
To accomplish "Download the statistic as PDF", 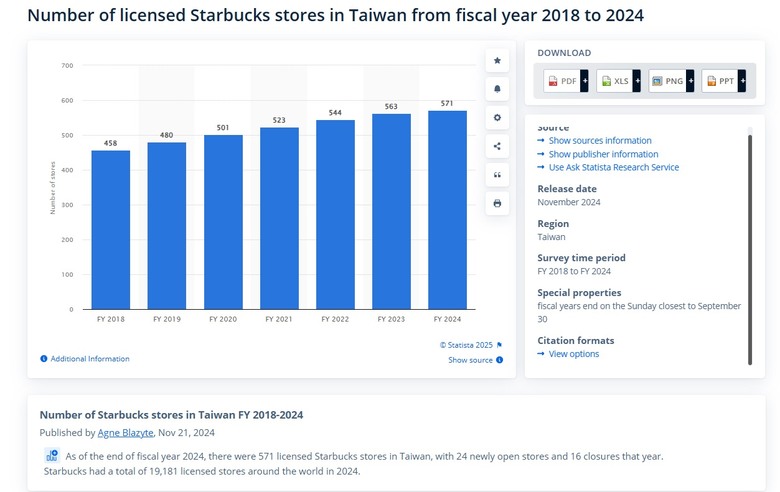I will pos(562,81).
